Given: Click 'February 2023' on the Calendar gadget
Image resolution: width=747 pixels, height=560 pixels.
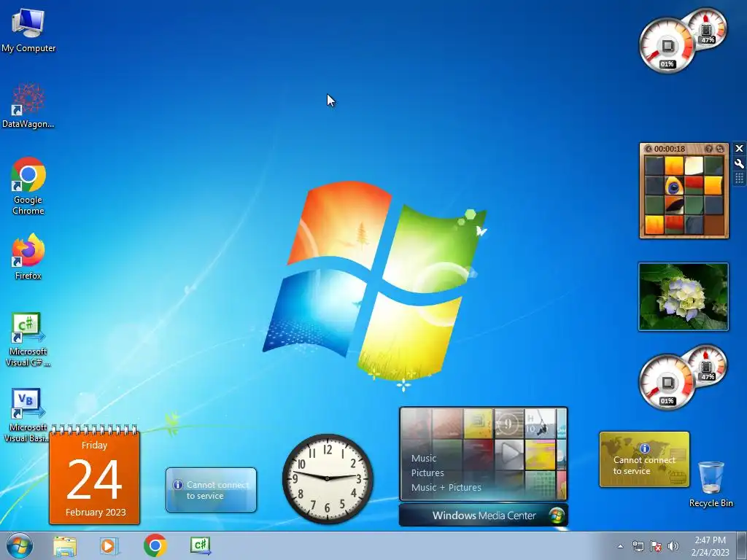Looking at the screenshot, I should click(x=96, y=513).
